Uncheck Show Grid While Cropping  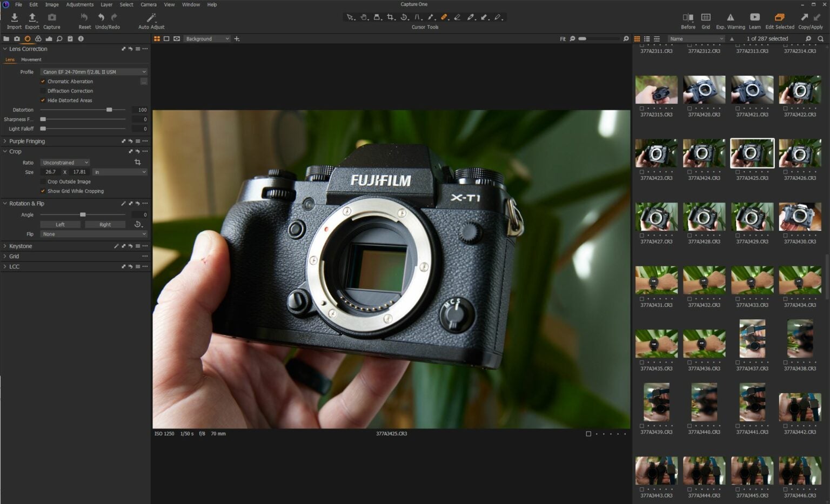coord(43,191)
